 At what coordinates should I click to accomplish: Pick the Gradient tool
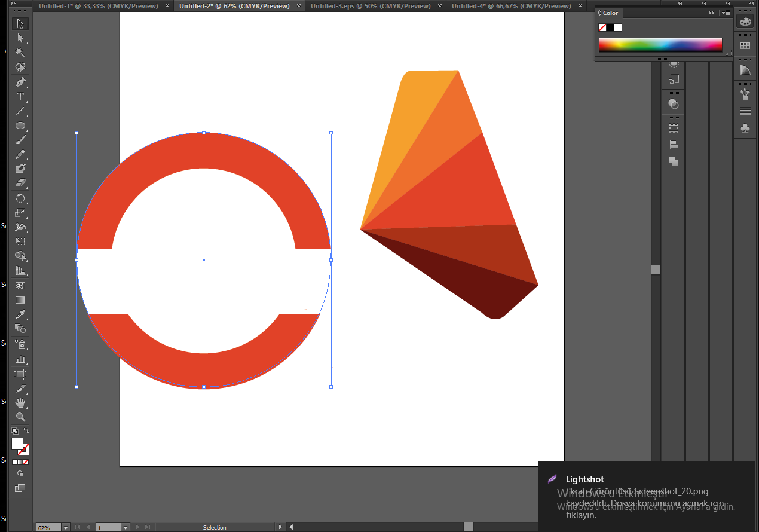coord(20,300)
